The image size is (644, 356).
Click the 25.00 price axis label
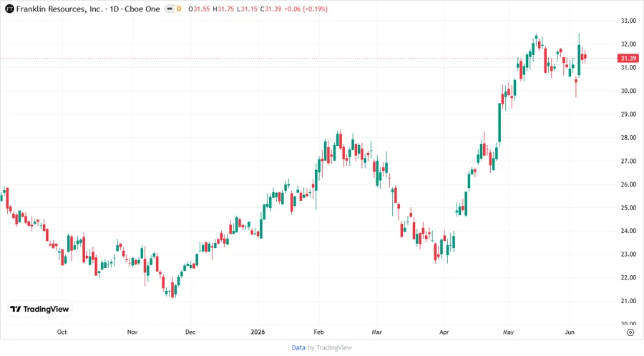click(628, 208)
